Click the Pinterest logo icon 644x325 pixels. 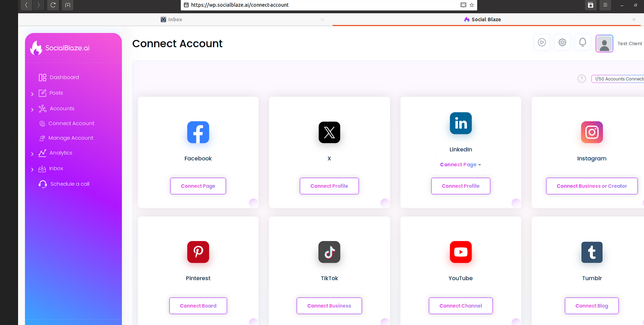pyautogui.click(x=198, y=252)
